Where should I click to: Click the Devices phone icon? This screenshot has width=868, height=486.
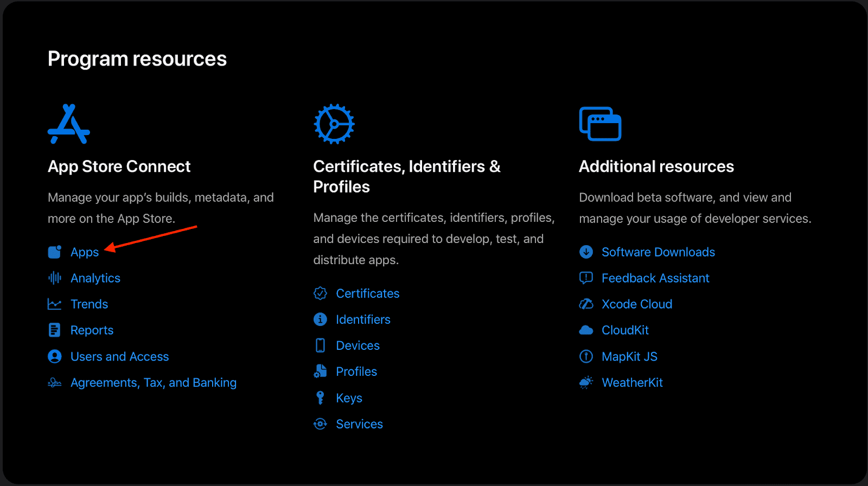tap(321, 346)
